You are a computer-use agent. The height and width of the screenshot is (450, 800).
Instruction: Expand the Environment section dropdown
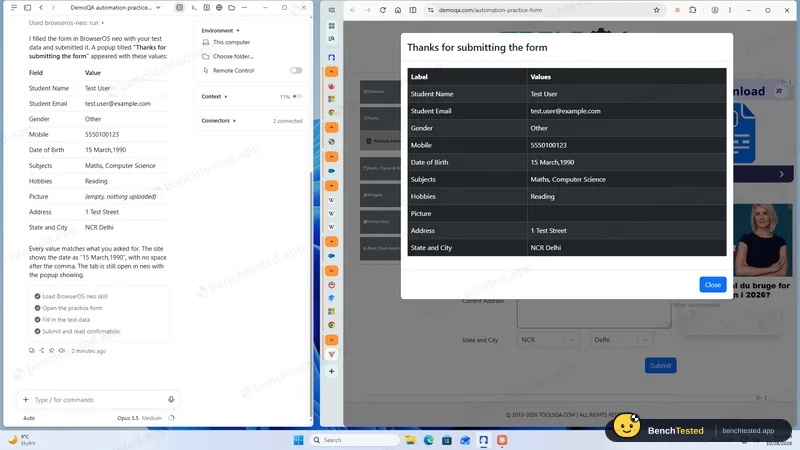220,31
